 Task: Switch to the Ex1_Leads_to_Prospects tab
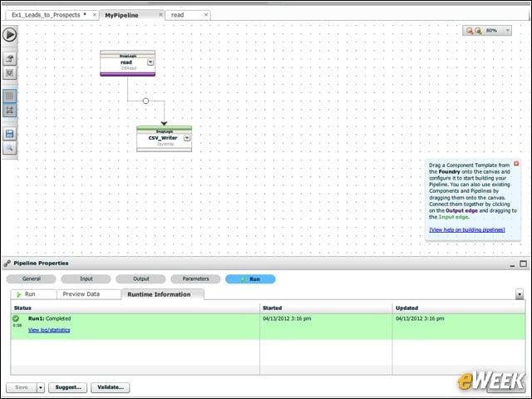coord(46,15)
